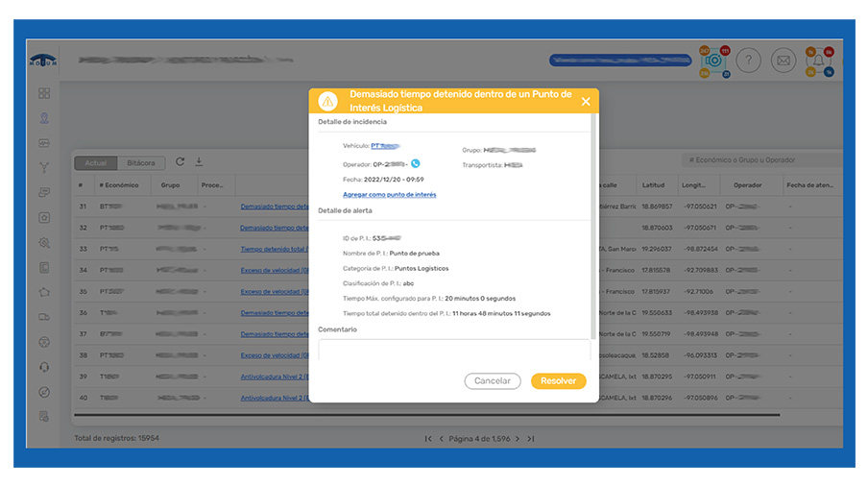This screenshot has width=868, height=486.
Task: Click the truck icon in the sidebar
Action: click(x=44, y=317)
